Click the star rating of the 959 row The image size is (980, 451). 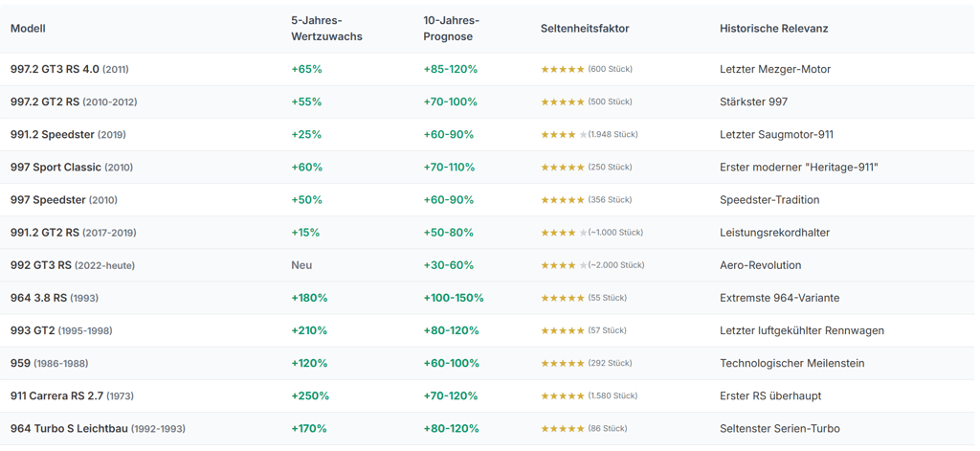563,364
